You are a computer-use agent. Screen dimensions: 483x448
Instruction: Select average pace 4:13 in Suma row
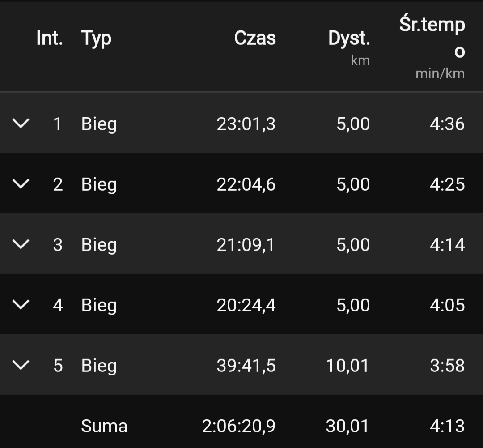tap(447, 426)
